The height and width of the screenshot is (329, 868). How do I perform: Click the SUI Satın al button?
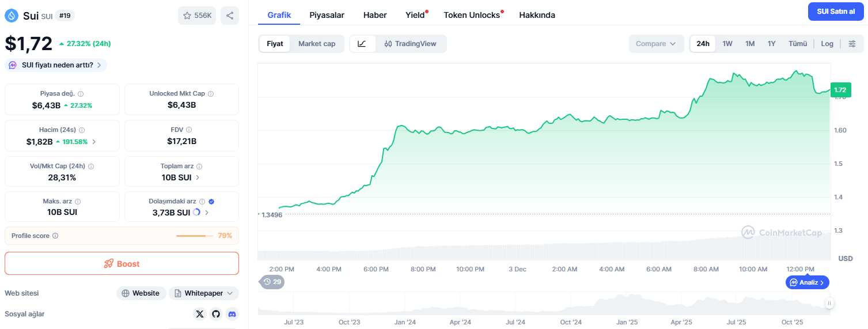point(836,12)
